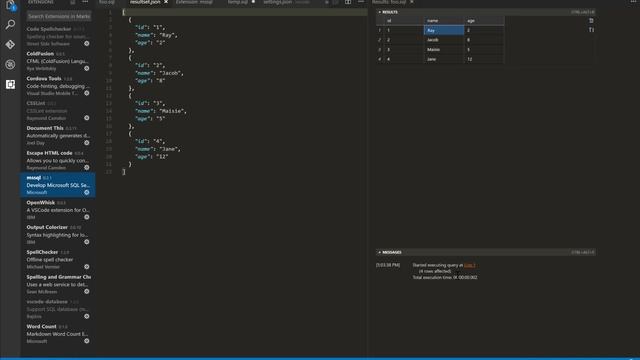Open gear menu for Document This extension
The width and height of the screenshot is (640, 360).
pos(87,143)
